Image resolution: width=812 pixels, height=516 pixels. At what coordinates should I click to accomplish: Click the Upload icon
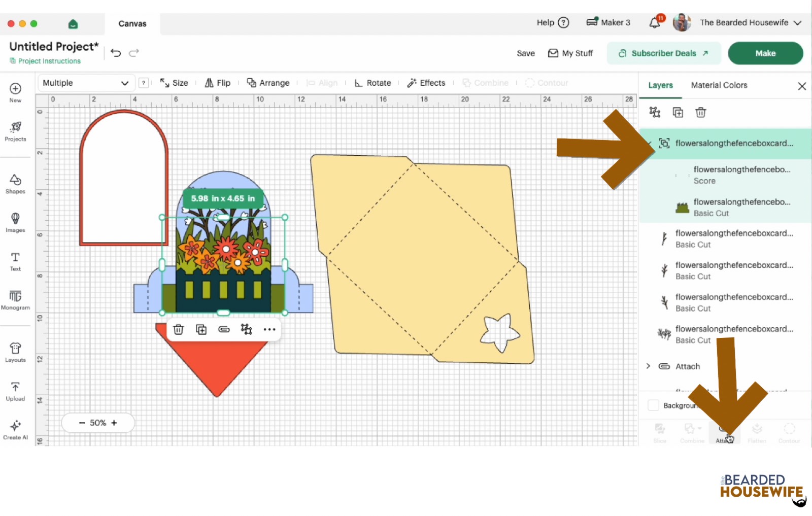[x=15, y=391]
